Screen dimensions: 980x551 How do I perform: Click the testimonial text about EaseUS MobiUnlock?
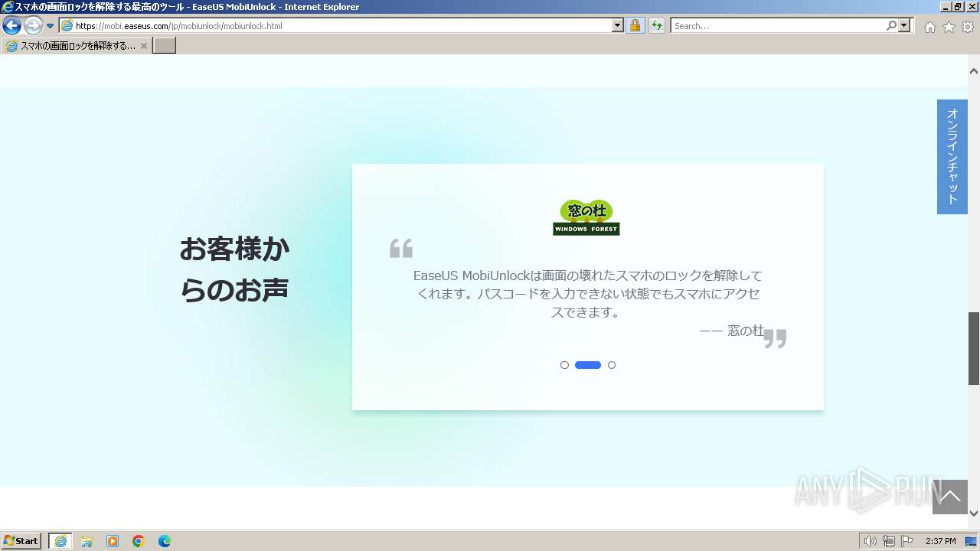pyautogui.click(x=587, y=294)
